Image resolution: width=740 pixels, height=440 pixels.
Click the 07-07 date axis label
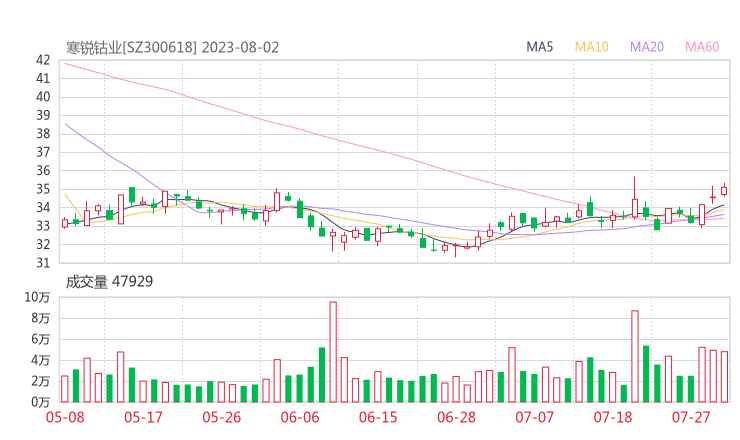click(x=534, y=417)
